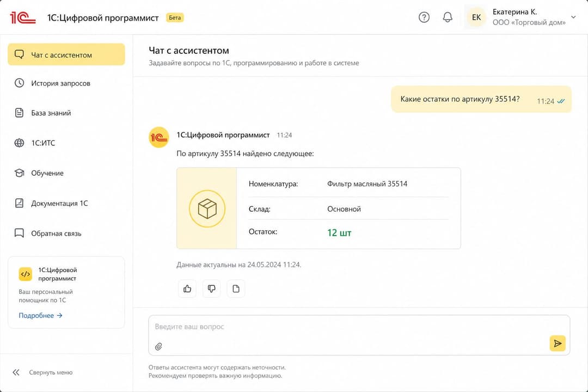Attach a file with the paperclip

(158, 347)
